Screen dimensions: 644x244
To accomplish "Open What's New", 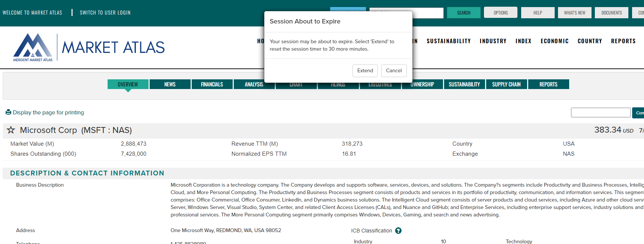I will tap(574, 13).
